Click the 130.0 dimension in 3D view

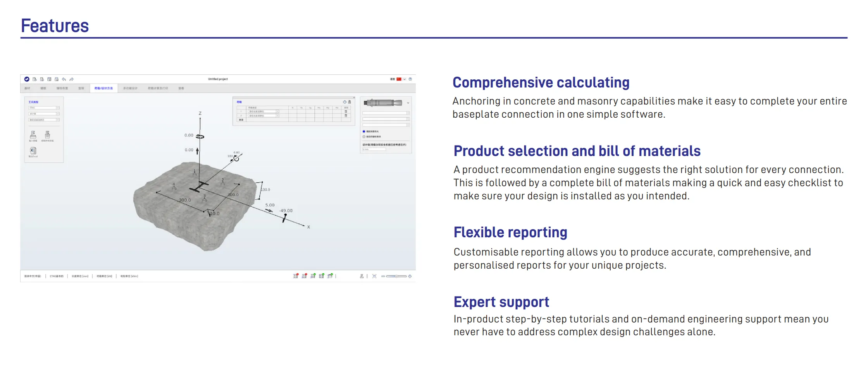pyautogui.click(x=265, y=190)
